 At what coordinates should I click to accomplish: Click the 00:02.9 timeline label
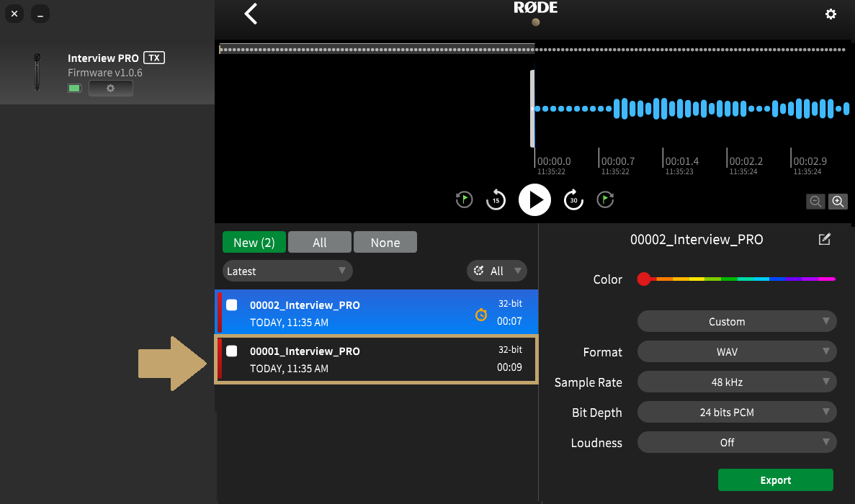click(810, 161)
